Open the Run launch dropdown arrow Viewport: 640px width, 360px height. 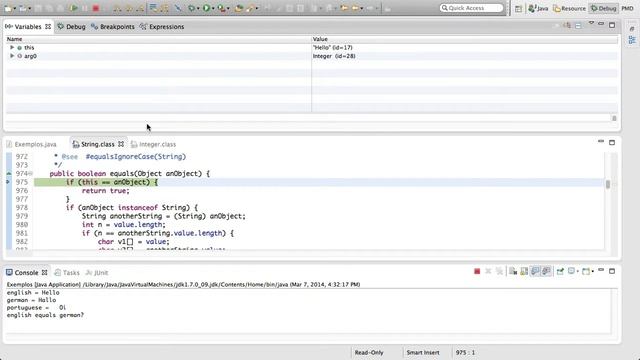pyautogui.click(x=213, y=9)
